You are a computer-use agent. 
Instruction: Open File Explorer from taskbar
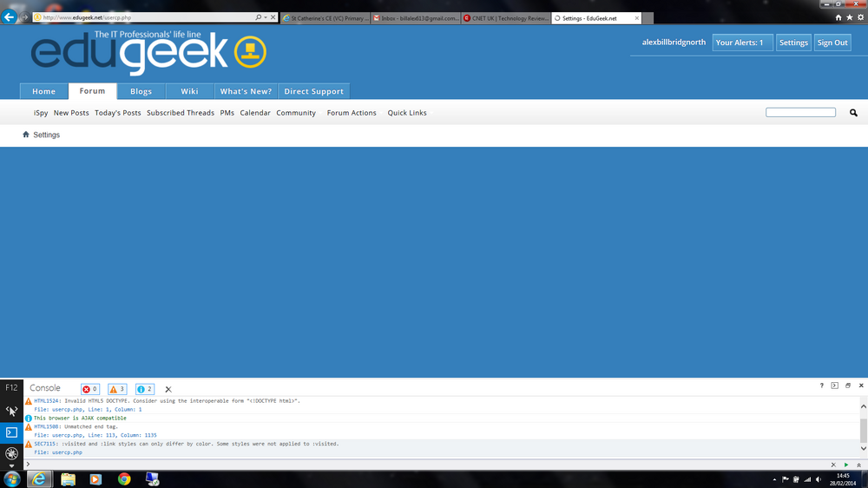point(68,479)
